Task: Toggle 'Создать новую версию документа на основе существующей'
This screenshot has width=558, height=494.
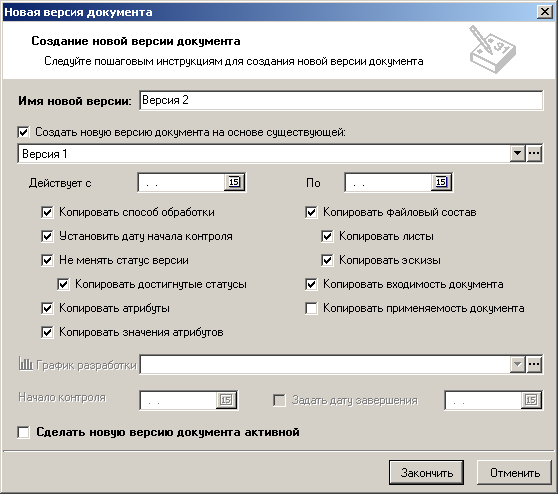Action: pyautogui.click(x=23, y=132)
